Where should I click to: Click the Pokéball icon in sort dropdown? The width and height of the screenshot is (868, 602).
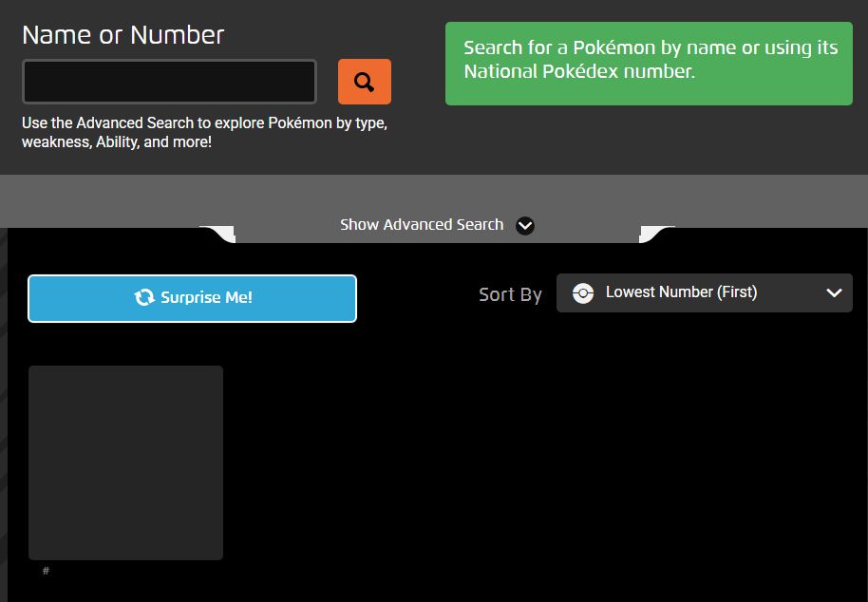tap(583, 292)
